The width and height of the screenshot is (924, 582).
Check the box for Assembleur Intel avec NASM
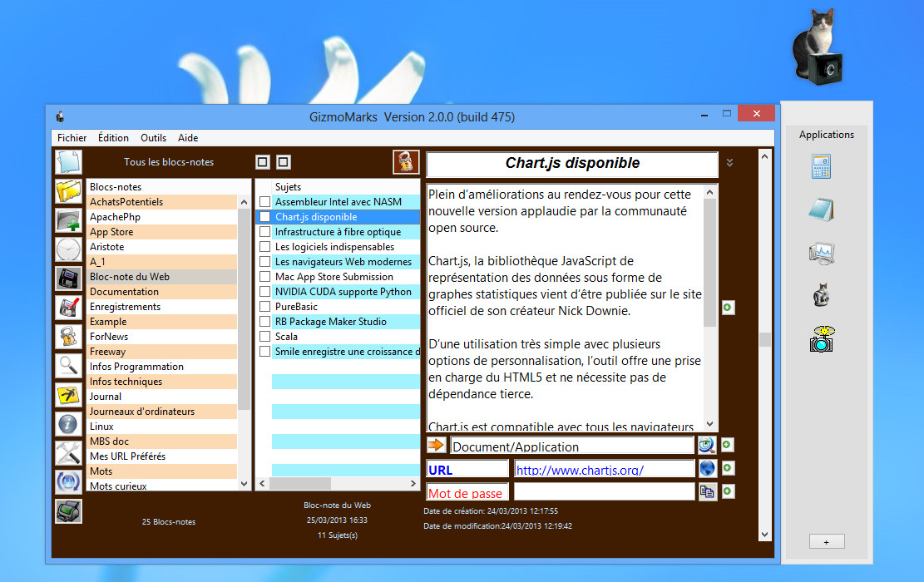[265, 202]
